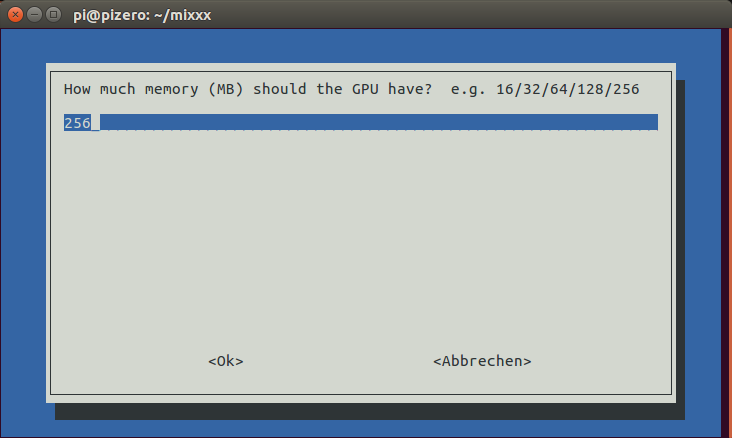
Task: Close the pi@pizero terminal window
Action: 15,15
